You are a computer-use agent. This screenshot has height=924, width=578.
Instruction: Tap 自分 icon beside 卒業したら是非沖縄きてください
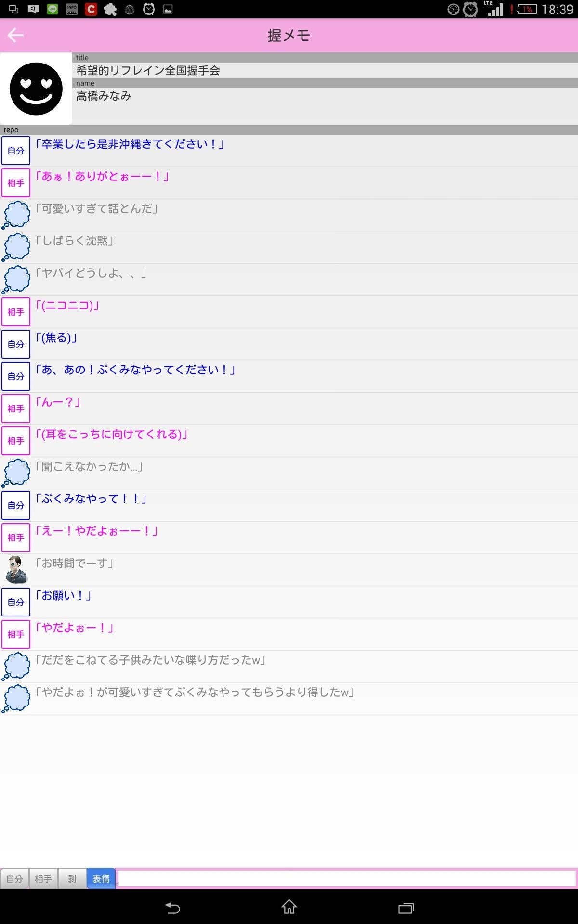(16, 151)
